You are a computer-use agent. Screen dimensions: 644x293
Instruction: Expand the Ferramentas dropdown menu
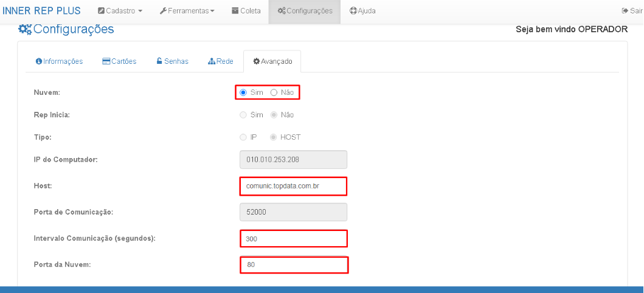point(187,11)
